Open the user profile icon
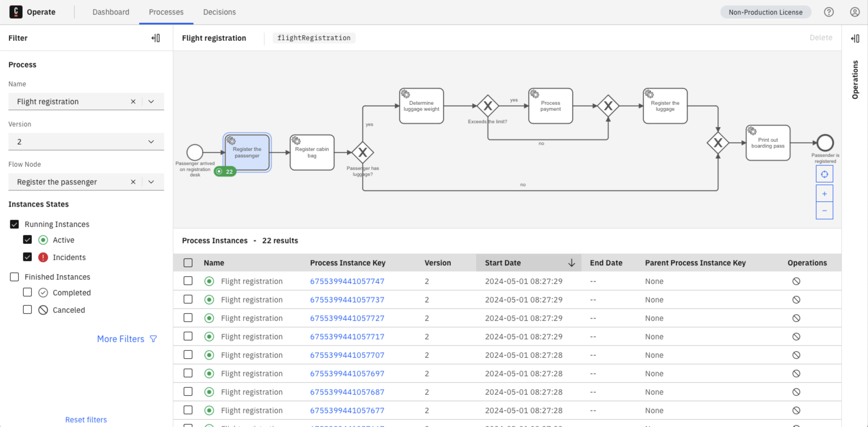 [855, 12]
